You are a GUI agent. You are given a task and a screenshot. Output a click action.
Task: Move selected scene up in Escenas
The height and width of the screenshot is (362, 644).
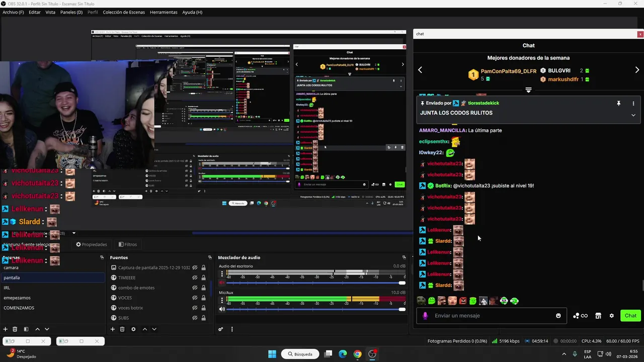tap(37, 329)
